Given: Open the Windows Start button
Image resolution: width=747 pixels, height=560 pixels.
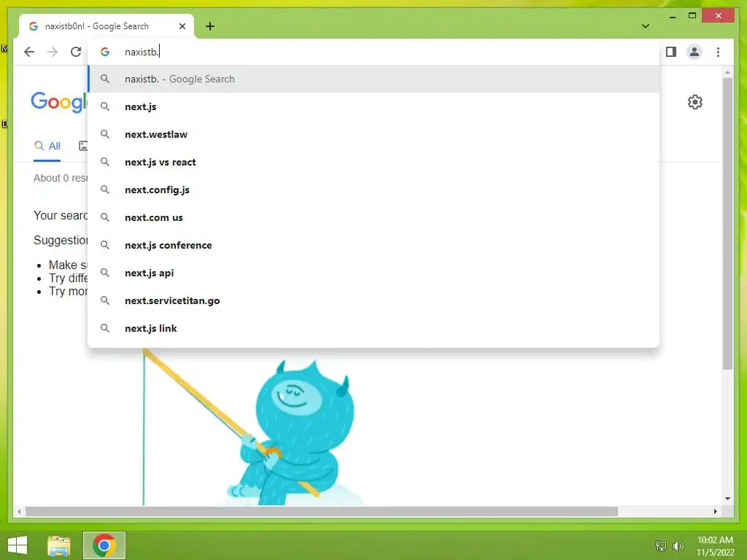Looking at the screenshot, I should point(18,545).
